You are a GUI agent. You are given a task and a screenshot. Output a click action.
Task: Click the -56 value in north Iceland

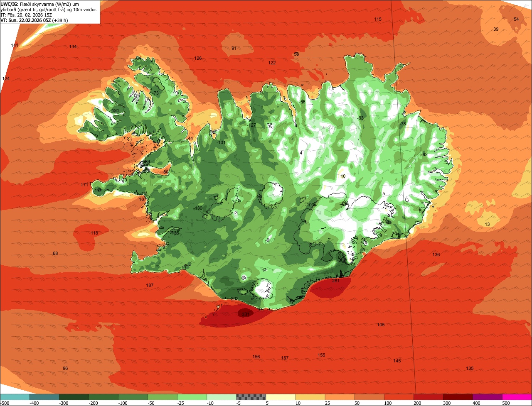(302, 102)
